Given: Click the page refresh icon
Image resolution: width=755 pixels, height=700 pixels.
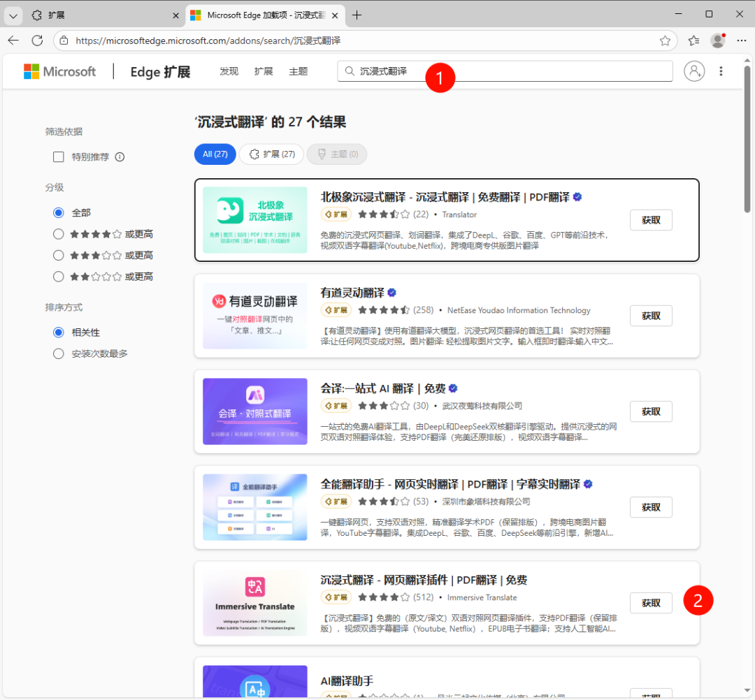Looking at the screenshot, I should click(37, 41).
